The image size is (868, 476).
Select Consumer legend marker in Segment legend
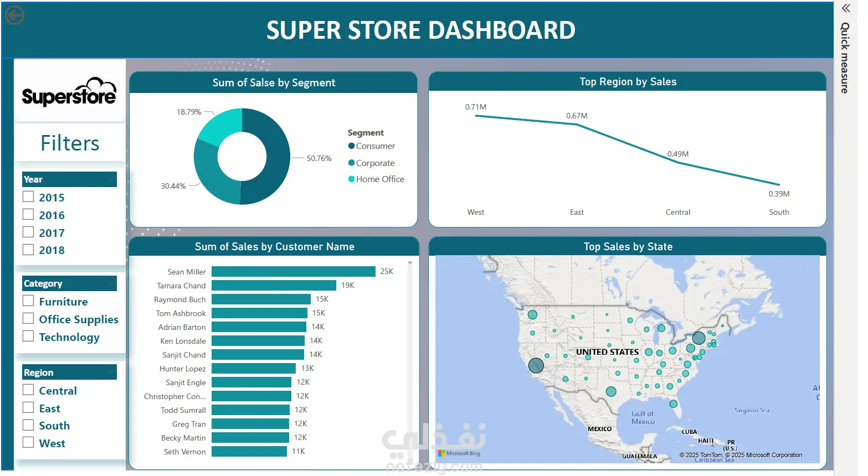(x=351, y=146)
